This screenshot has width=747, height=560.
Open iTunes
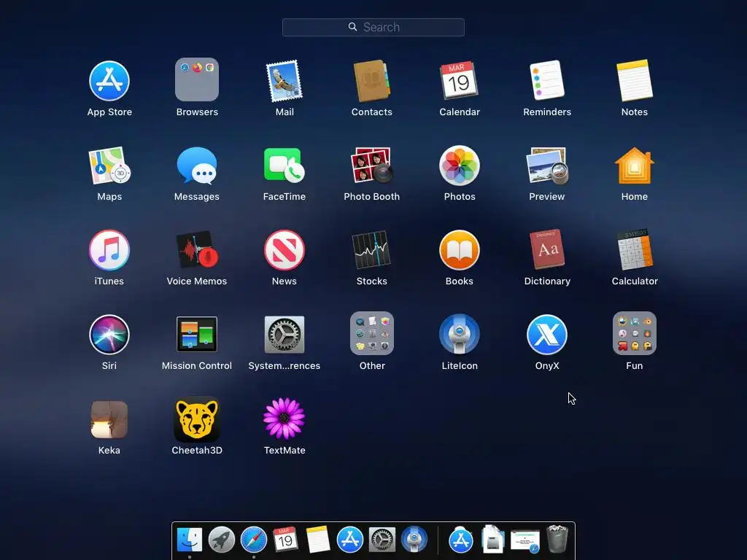(x=109, y=250)
